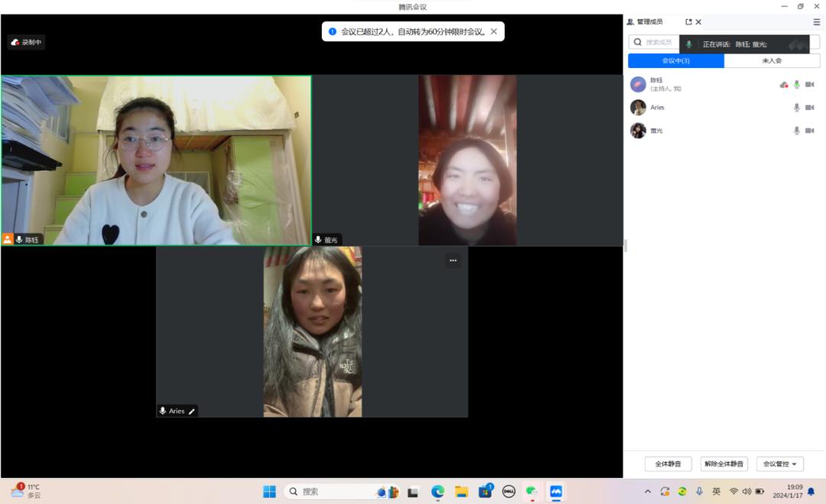Open the three-dots menu on Aries video
This screenshot has height=504, width=826.
point(453,261)
